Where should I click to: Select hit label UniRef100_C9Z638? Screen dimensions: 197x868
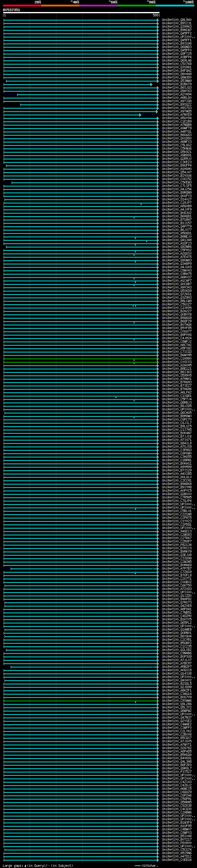176,805
